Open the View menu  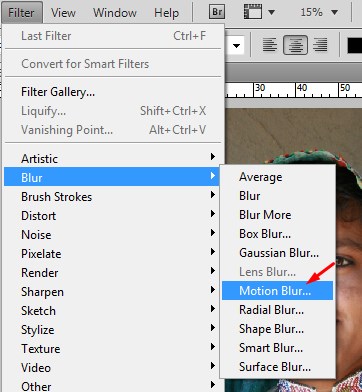[64, 13]
